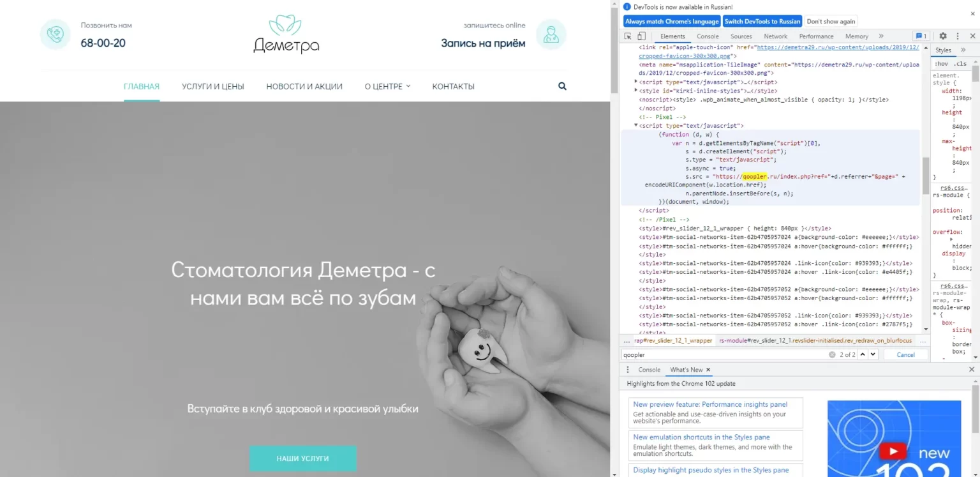
Task: Click the Elements panel vertical scrollbar
Action: [925, 176]
